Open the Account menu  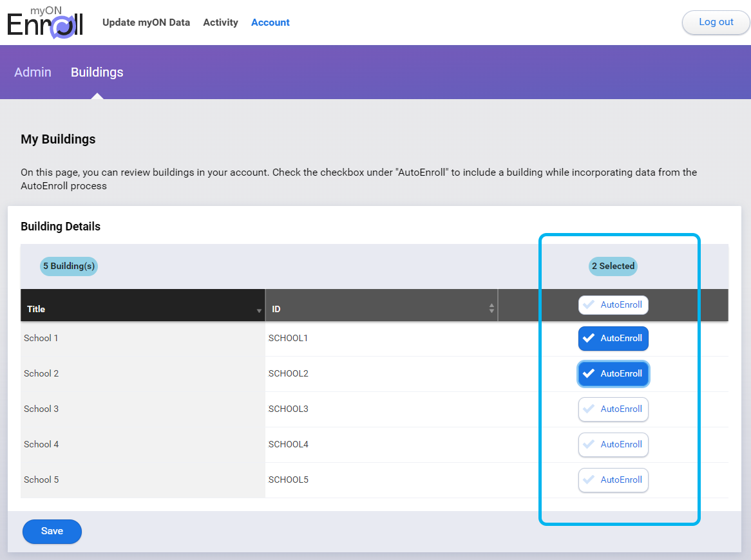pos(270,23)
